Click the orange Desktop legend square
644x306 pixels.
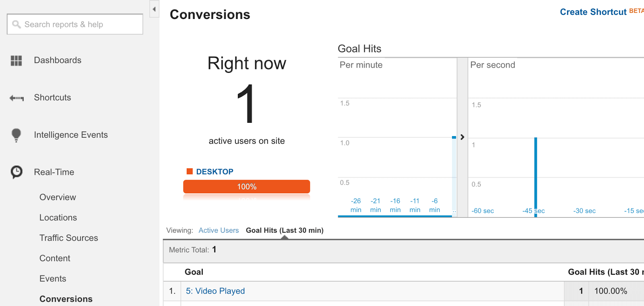(x=190, y=172)
